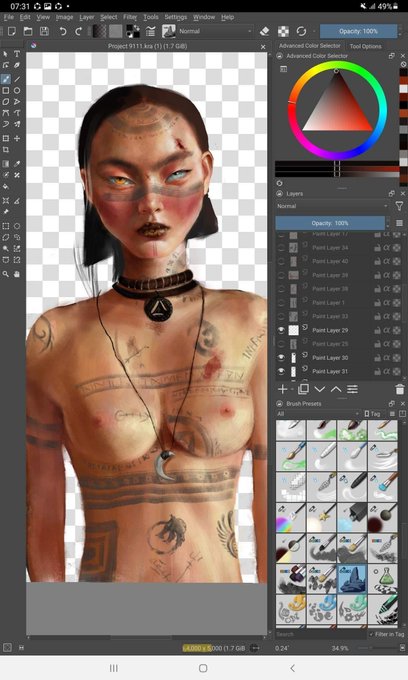Screen dimensions: 408x680
Task: Open Android recent apps button
Action: point(114,668)
